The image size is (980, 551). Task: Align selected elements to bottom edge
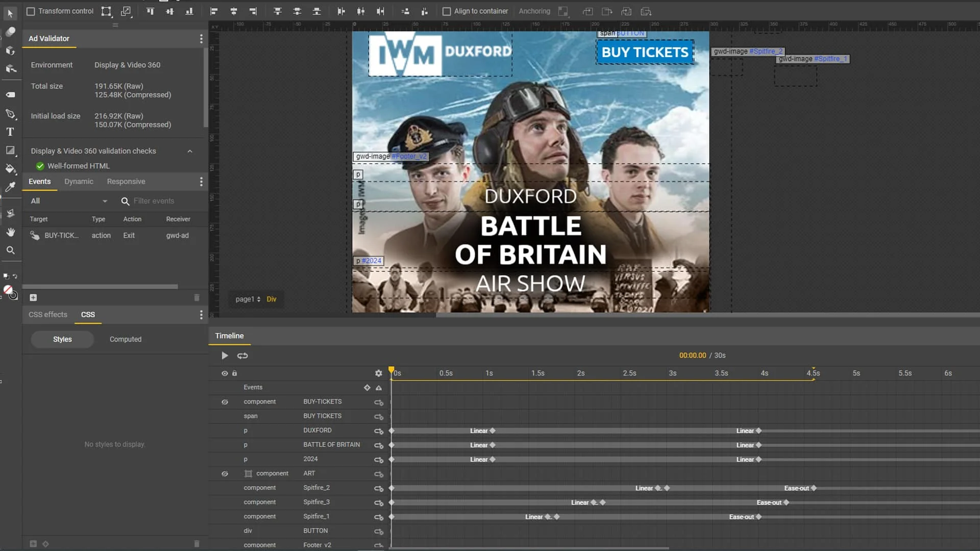click(x=189, y=11)
